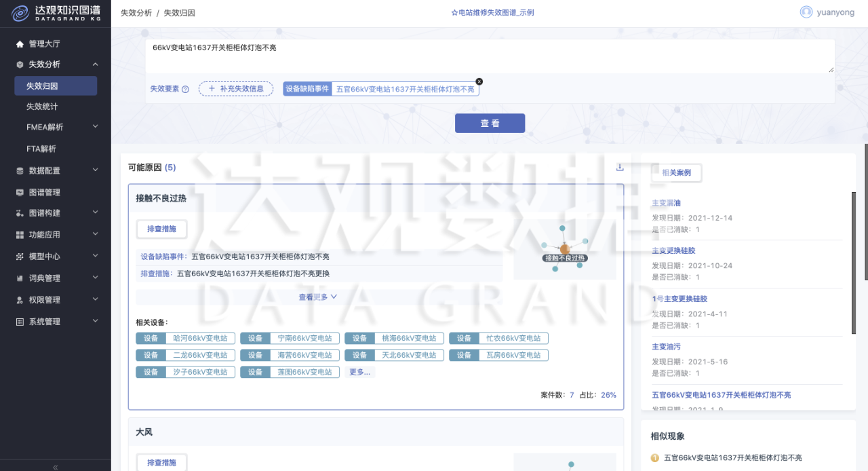Select the 桃海66kV变电站 device tag
The image size is (868, 471).
[x=395, y=338]
